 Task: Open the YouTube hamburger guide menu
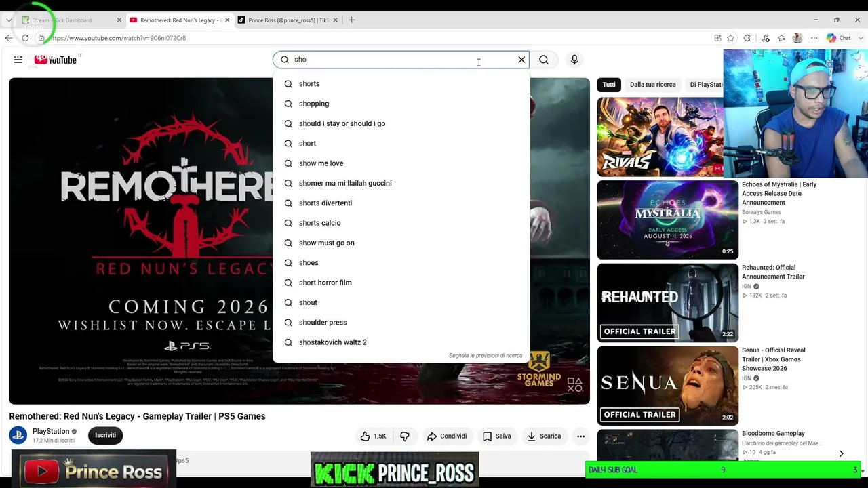[18, 60]
